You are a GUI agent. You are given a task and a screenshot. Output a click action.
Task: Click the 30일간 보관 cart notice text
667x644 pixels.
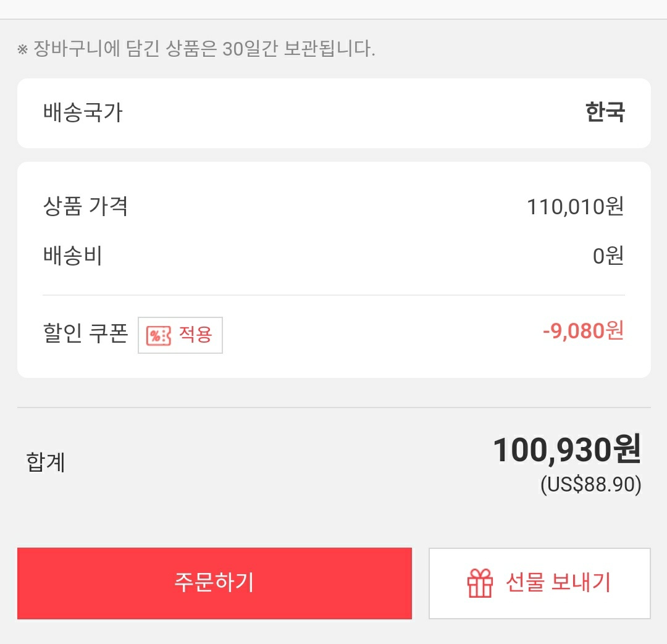pyautogui.click(x=204, y=49)
